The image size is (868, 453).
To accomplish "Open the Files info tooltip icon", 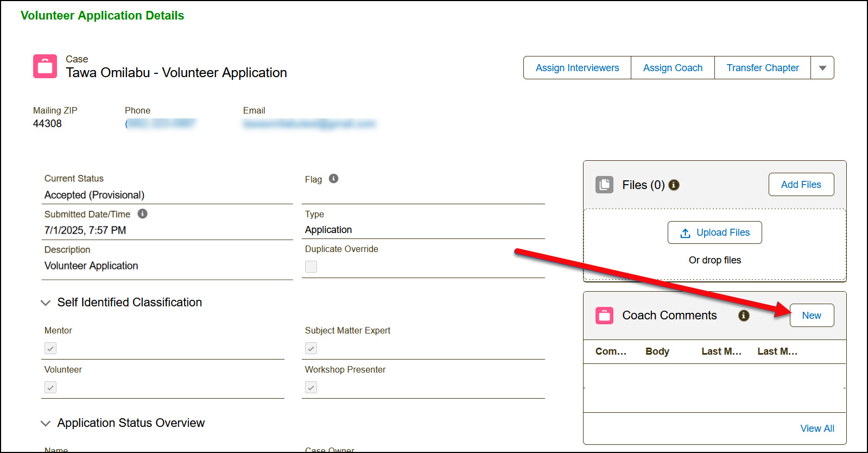I will point(674,185).
